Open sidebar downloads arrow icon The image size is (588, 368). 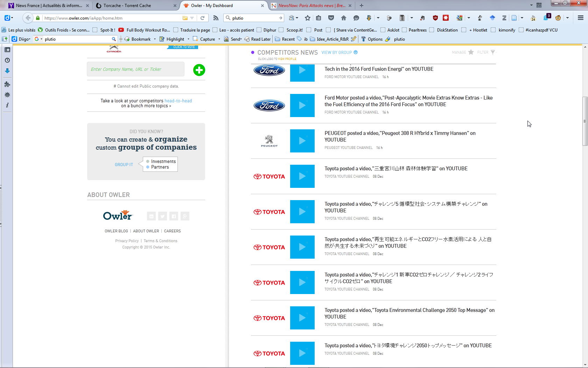click(x=7, y=71)
